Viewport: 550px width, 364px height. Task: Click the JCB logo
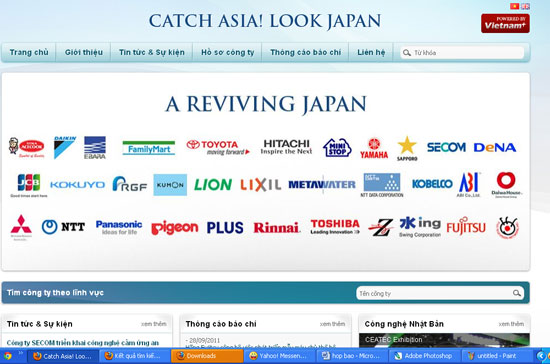[29, 186]
